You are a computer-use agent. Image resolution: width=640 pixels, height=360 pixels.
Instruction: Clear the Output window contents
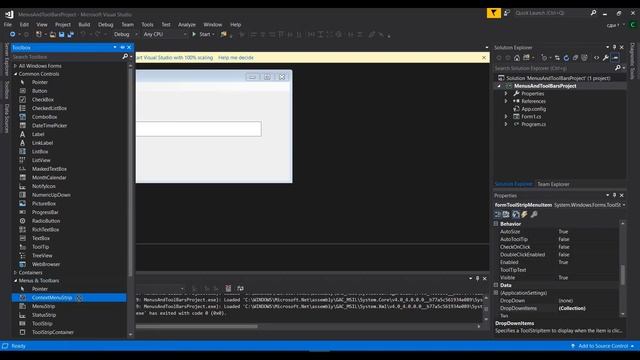point(228,289)
